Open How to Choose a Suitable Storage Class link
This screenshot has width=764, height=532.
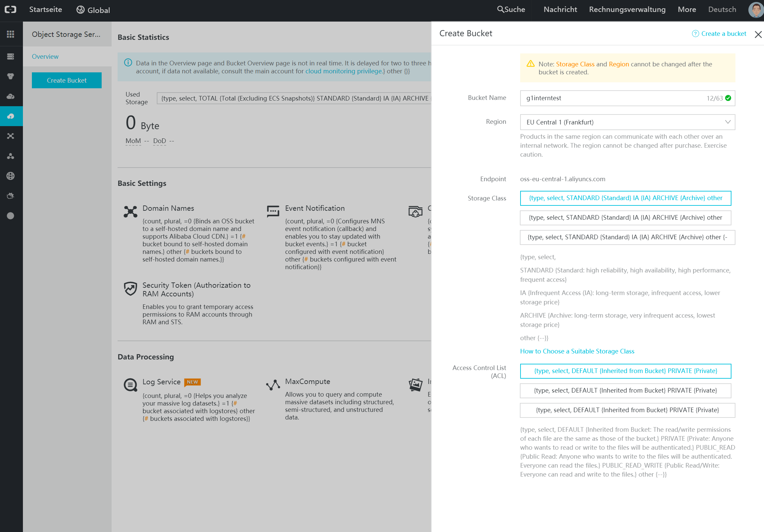pyautogui.click(x=577, y=351)
